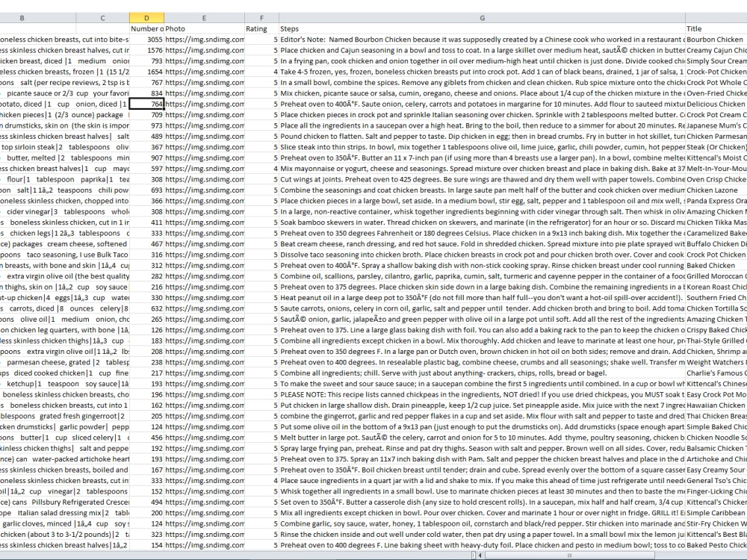This screenshot has width=747, height=560.
Task: Select cell with value 834
Action: pos(146,93)
